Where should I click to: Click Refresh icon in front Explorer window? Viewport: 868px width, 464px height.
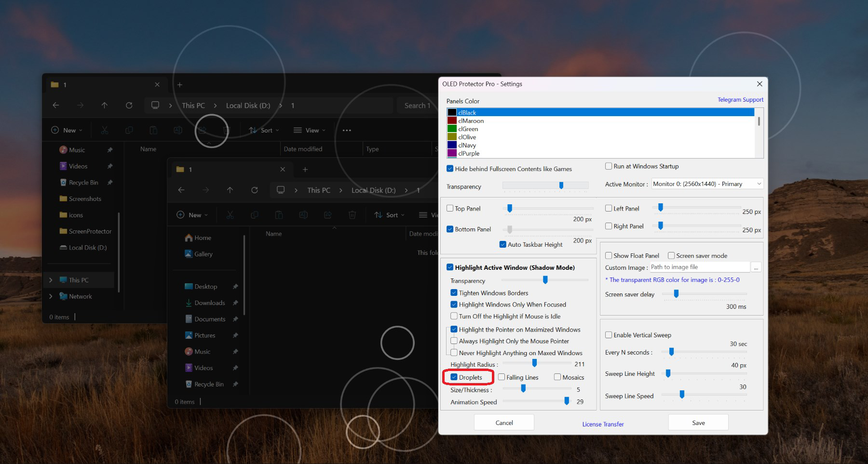coord(255,190)
